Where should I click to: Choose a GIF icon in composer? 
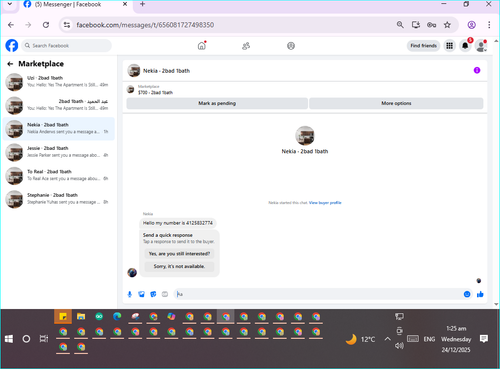tap(165, 294)
